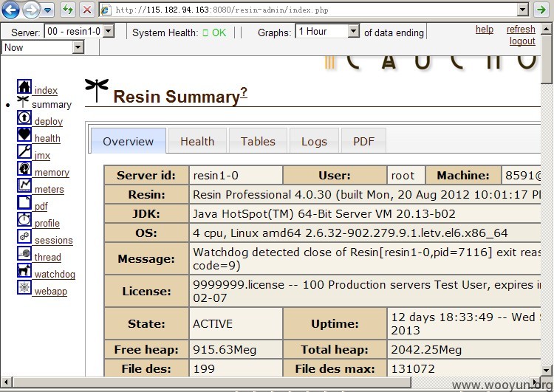Click the jmx tool icon
Viewport: 554px width, 392px height.
24,151
